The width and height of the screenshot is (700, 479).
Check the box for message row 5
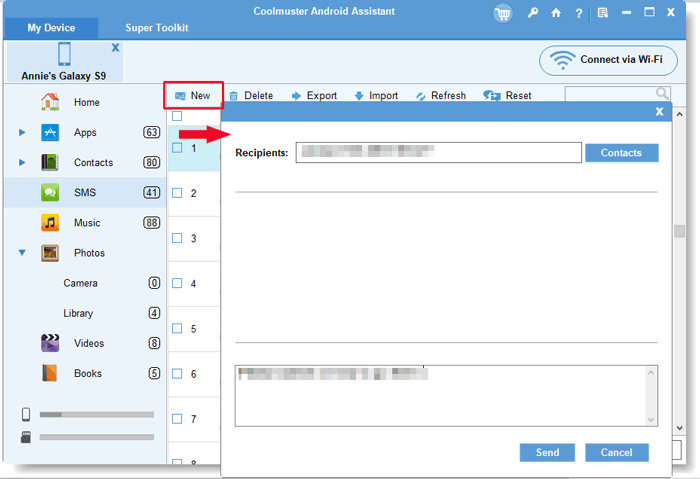(x=177, y=328)
